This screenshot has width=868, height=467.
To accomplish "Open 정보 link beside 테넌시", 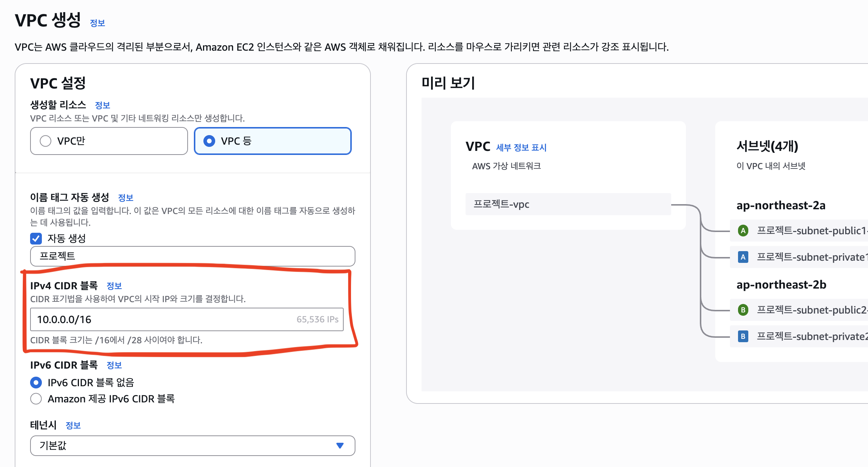I will point(73,426).
